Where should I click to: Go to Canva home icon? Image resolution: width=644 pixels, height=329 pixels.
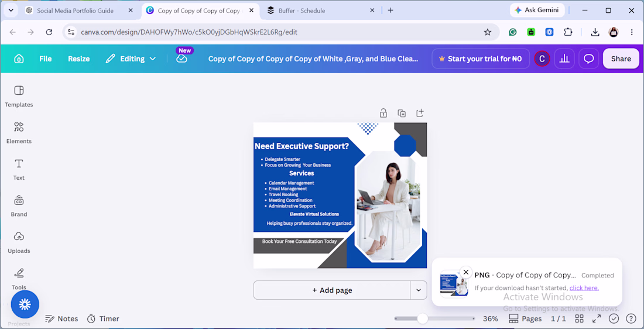(19, 59)
